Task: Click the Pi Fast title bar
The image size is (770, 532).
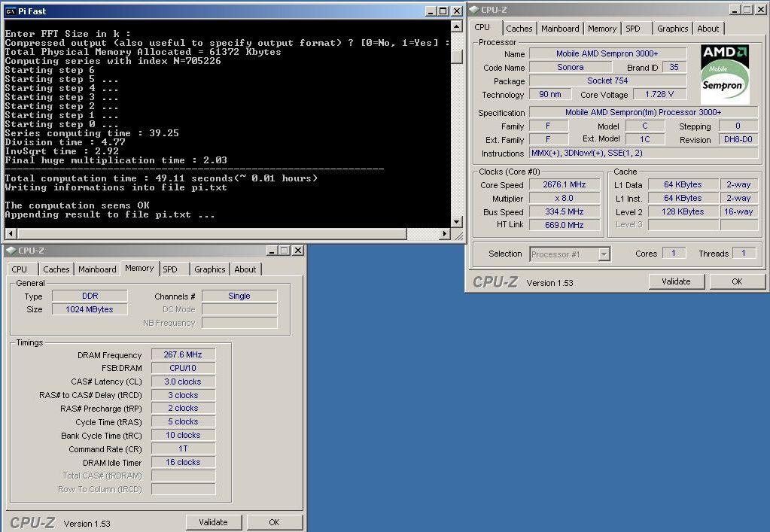Action: click(233, 11)
